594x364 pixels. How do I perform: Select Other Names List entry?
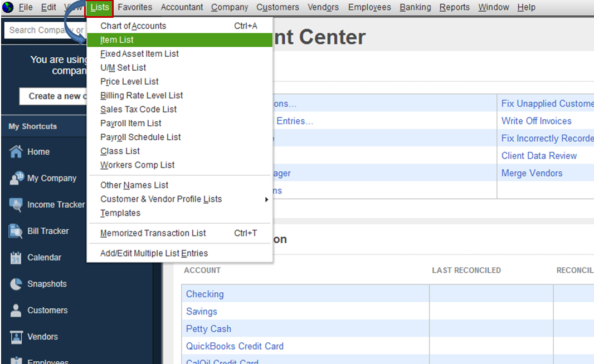pos(179,185)
